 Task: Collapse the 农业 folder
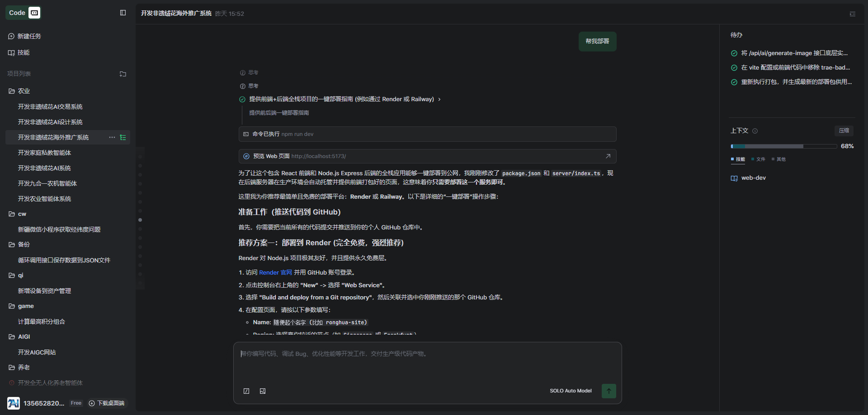(x=12, y=91)
